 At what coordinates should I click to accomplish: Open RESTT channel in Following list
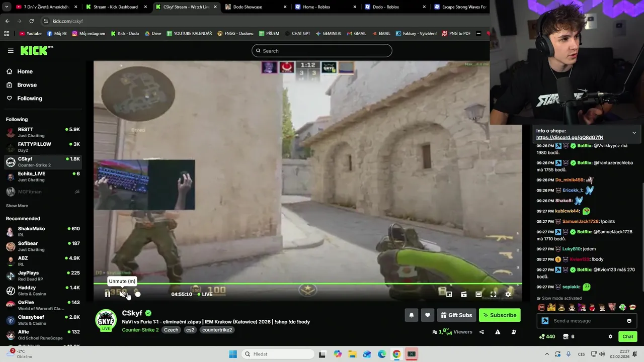click(43, 132)
